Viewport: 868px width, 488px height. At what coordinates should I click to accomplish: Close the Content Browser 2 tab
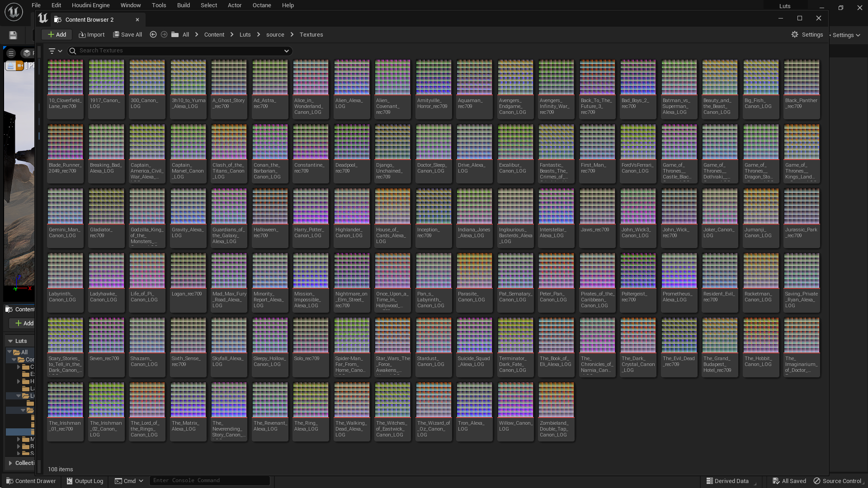(x=137, y=19)
